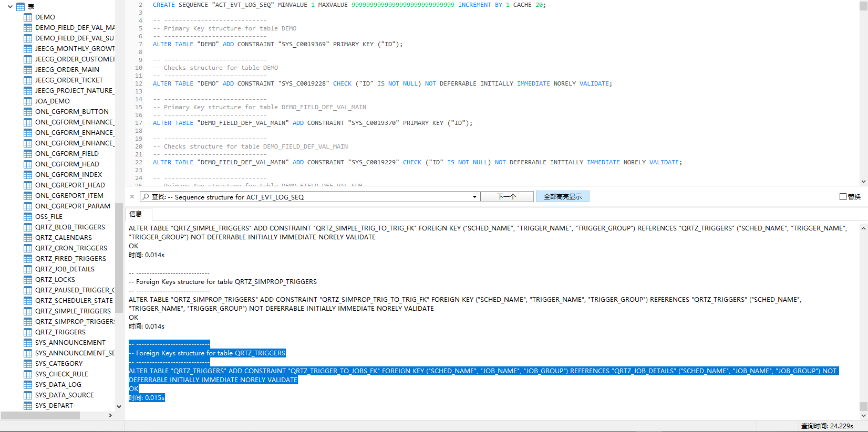
Task: Collapse the 表 tables tree node
Action: tap(10, 7)
